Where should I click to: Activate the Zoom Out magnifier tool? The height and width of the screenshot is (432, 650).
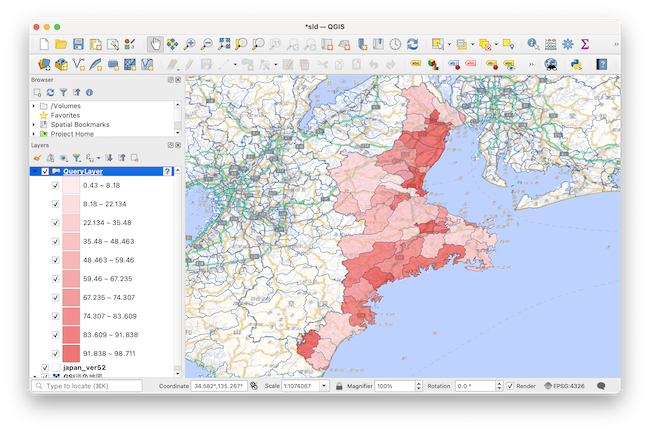[x=206, y=44]
